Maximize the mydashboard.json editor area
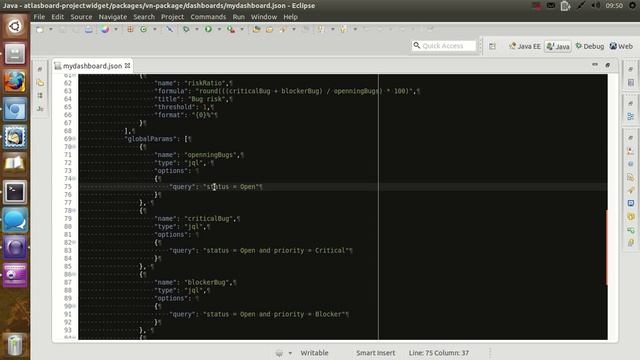The width and height of the screenshot is (640, 360). coord(608,65)
